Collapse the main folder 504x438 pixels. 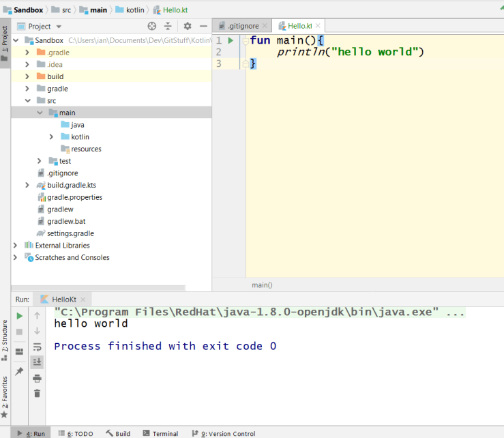coord(40,113)
